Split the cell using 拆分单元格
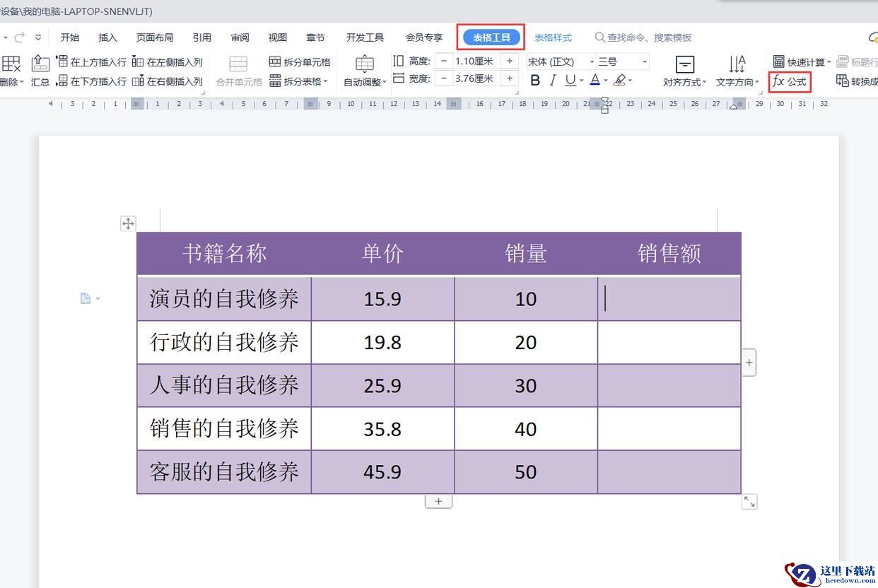This screenshot has width=878, height=588. point(300,62)
